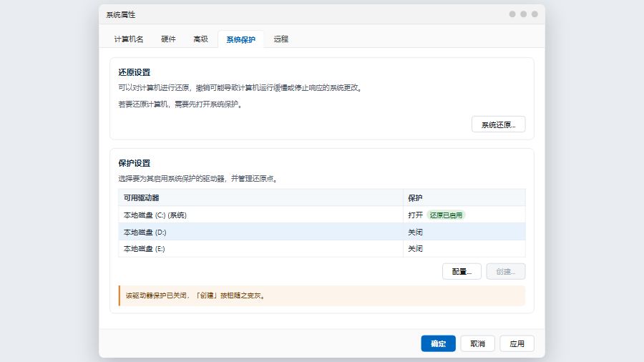Click the 关闭 status in E: row
The image size is (644, 362).
[415, 249]
